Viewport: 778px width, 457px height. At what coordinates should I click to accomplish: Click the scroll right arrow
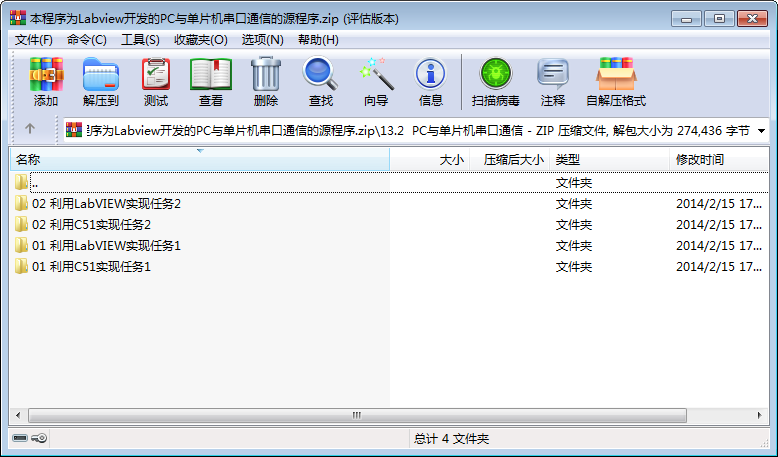coord(760,415)
